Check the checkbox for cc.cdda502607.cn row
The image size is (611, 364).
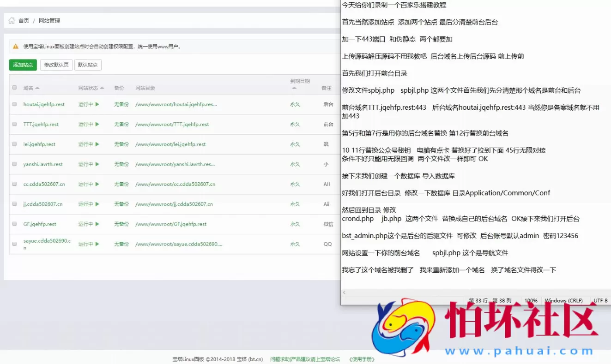14,184
